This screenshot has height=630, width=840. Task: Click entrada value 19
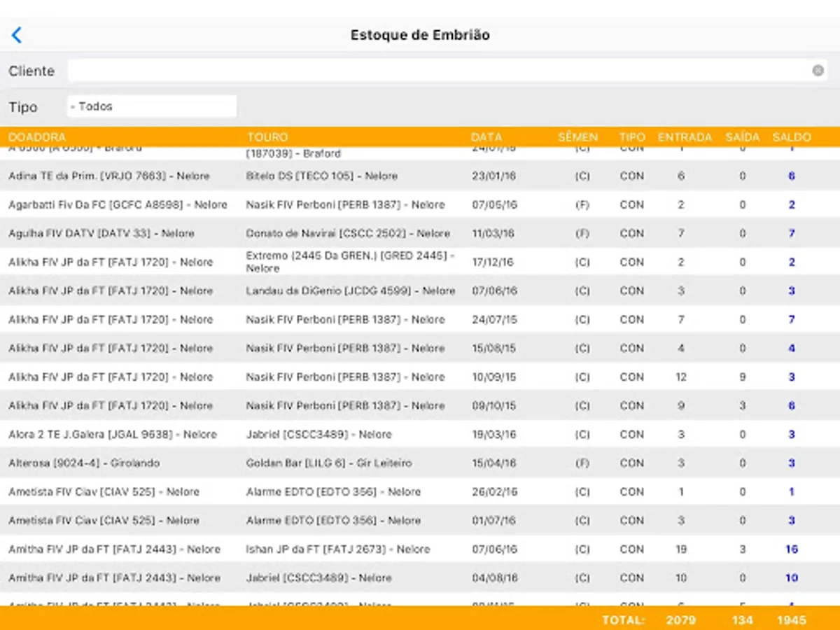(x=681, y=549)
